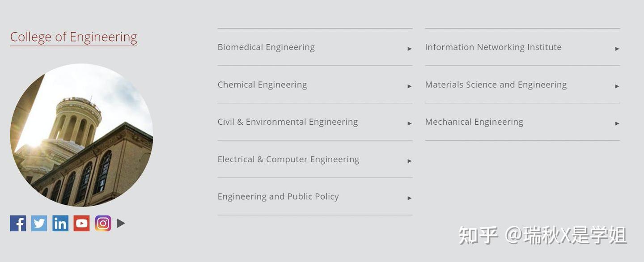The width and height of the screenshot is (644, 262).
Task: Click the College of Engineering heading link
Action: coord(73,37)
